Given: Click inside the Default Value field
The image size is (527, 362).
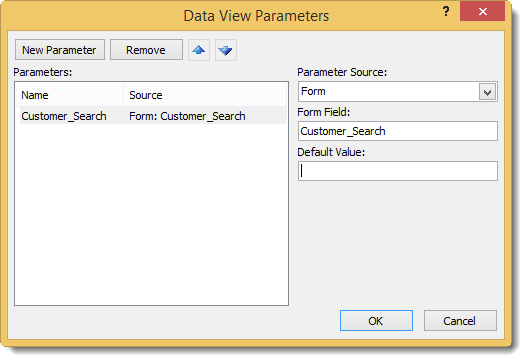Looking at the screenshot, I should (398, 171).
